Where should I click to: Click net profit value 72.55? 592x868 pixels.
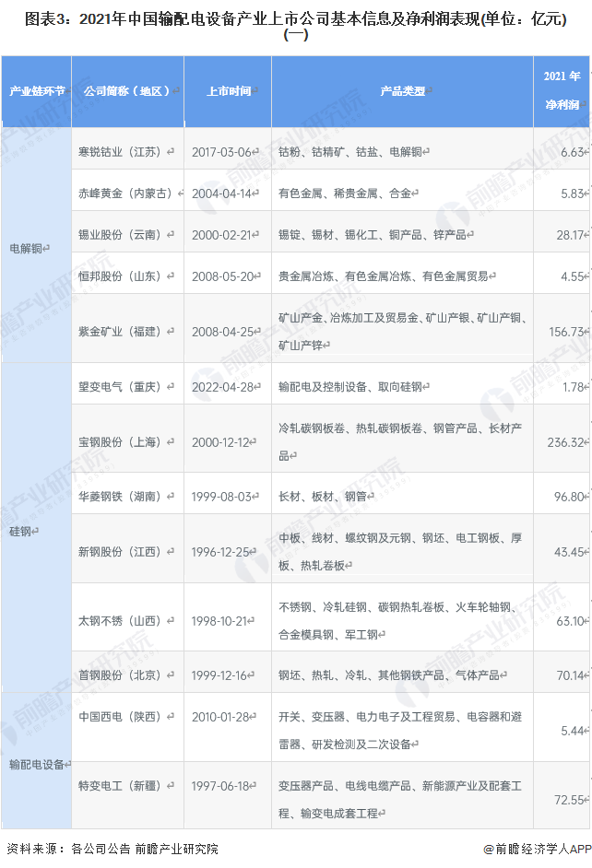click(571, 800)
